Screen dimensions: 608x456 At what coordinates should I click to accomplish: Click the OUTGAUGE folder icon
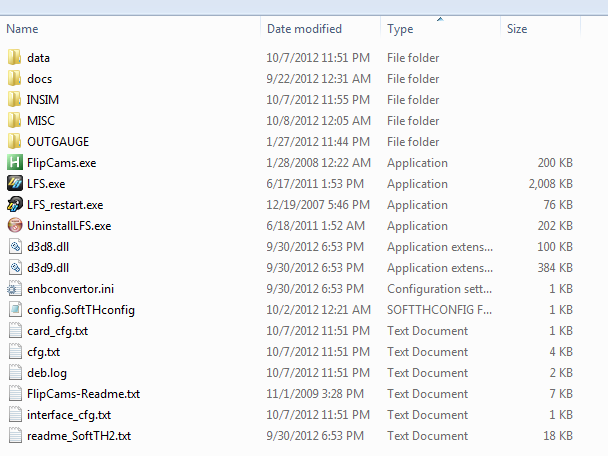(x=15, y=142)
